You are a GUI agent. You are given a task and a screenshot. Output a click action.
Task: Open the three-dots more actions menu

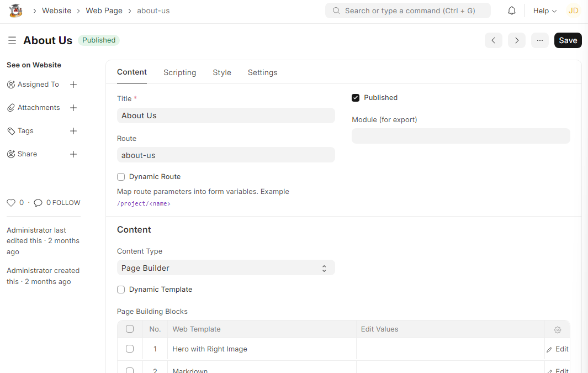[540, 40]
